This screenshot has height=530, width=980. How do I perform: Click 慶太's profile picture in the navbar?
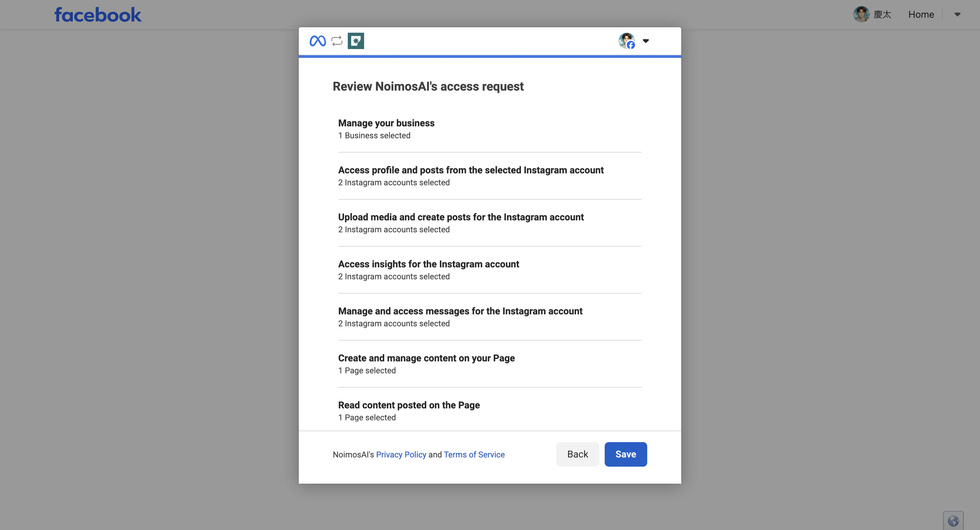point(862,14)
